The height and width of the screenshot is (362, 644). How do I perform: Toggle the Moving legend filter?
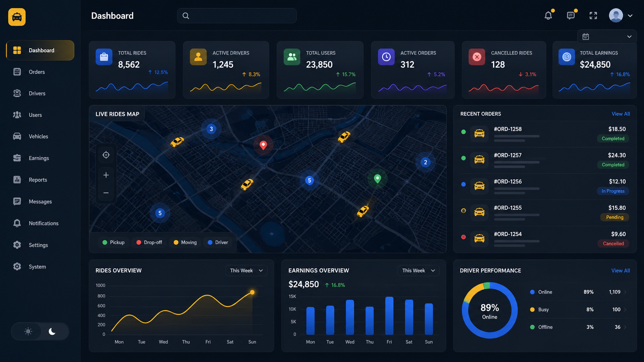click(185, 242)
